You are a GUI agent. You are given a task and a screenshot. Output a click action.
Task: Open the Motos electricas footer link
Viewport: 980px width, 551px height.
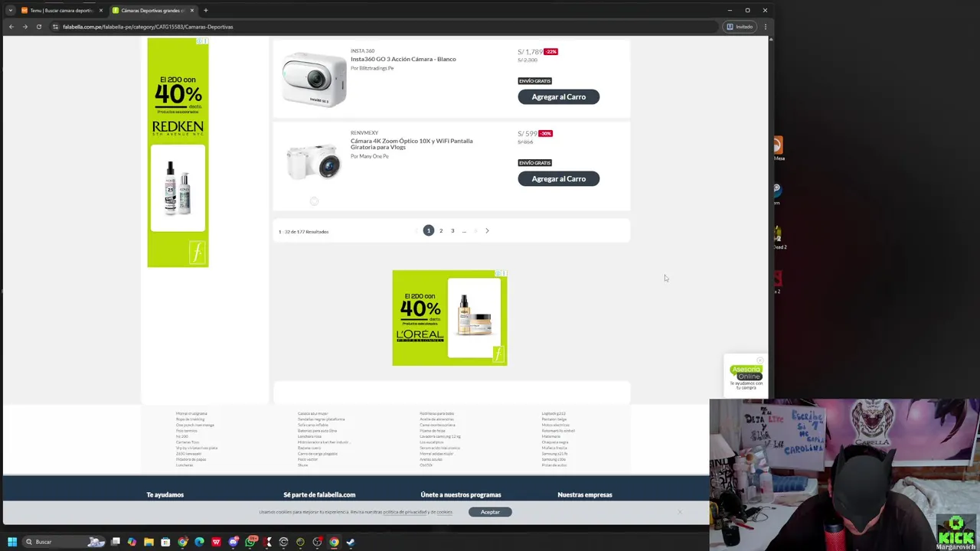[555, 425]
